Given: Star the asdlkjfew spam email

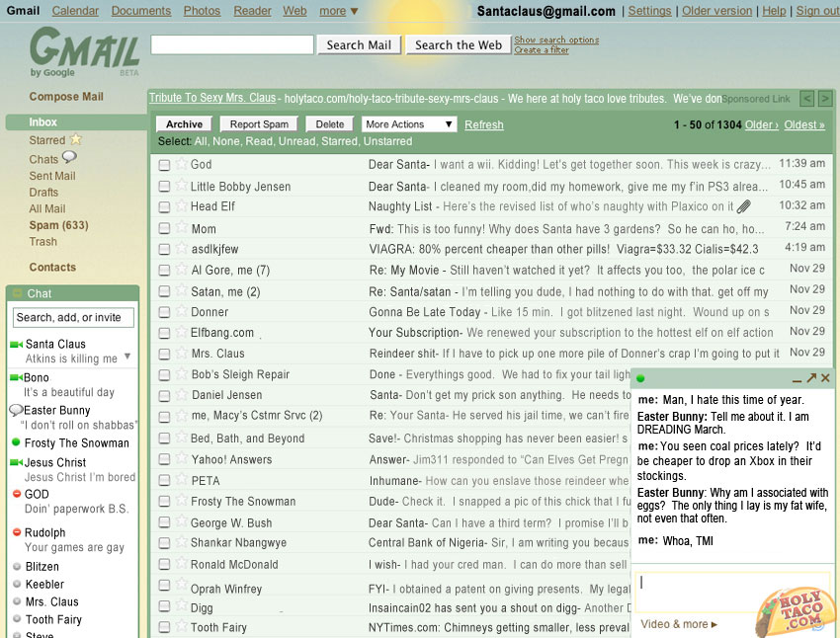Looking at the screenshot, I should (x=181, y=248).
